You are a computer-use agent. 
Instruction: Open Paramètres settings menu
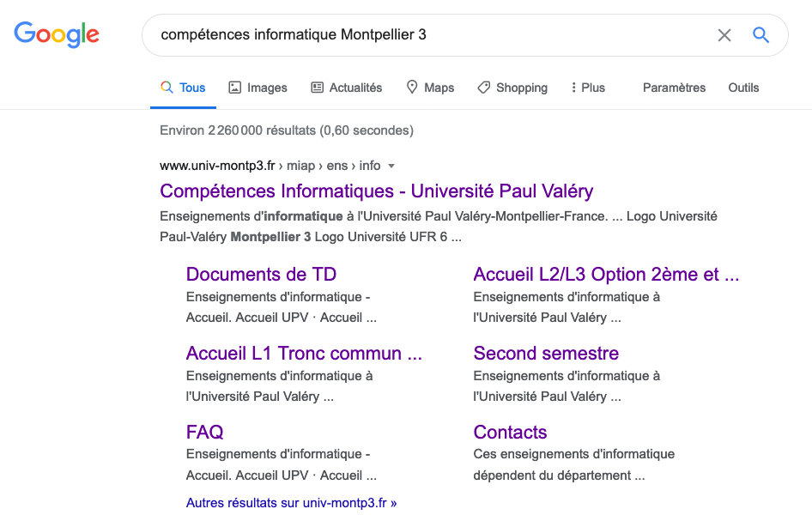tap(675, 88)
